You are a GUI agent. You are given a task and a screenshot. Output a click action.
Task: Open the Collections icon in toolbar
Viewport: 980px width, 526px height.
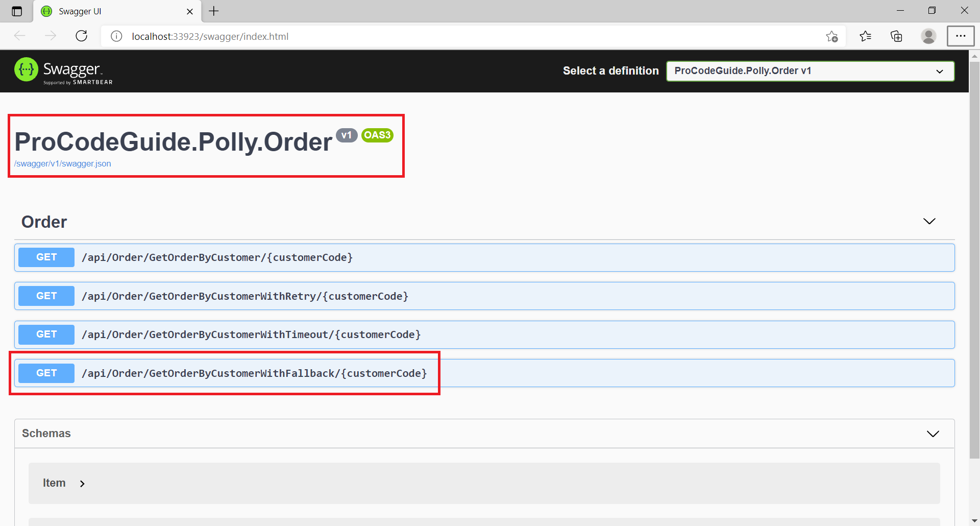tap(896, 36)
